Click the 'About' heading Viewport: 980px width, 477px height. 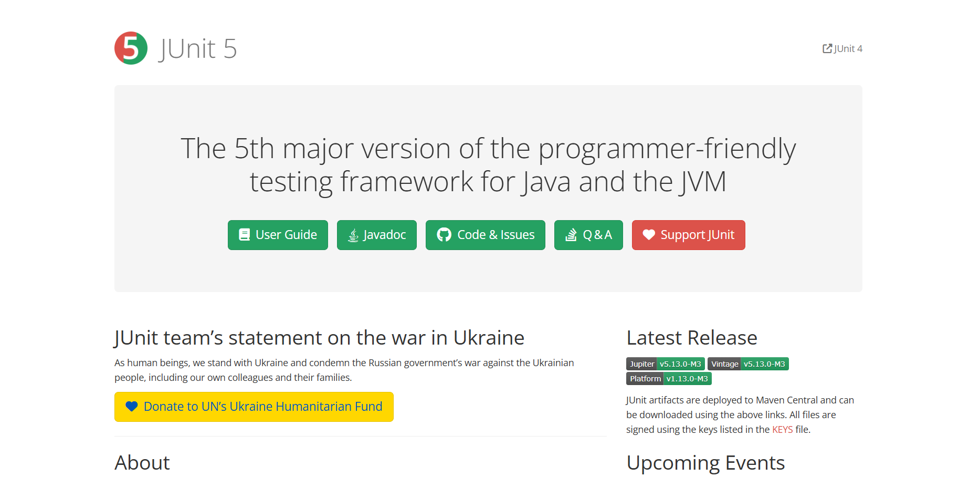click(142, 463)
